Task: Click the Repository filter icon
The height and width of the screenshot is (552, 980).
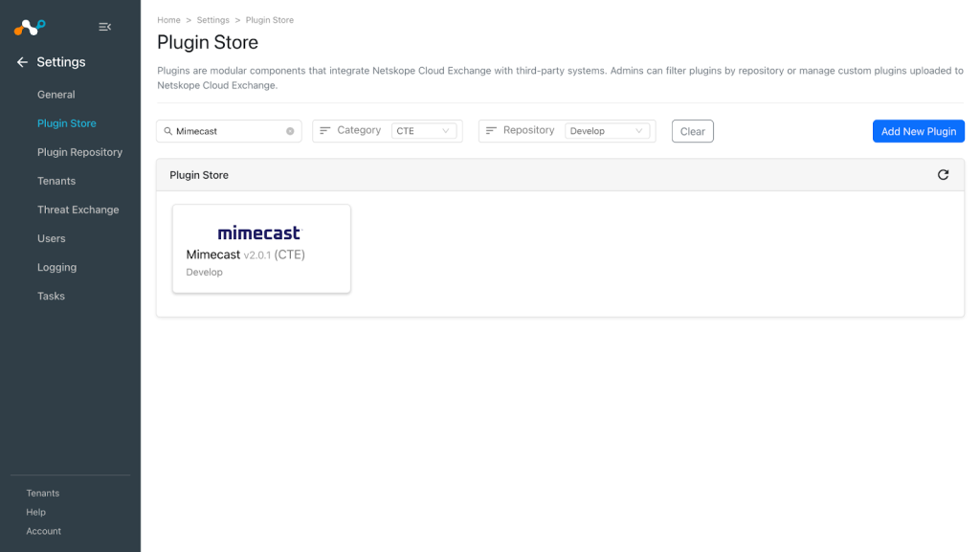Action: [491, 130]
